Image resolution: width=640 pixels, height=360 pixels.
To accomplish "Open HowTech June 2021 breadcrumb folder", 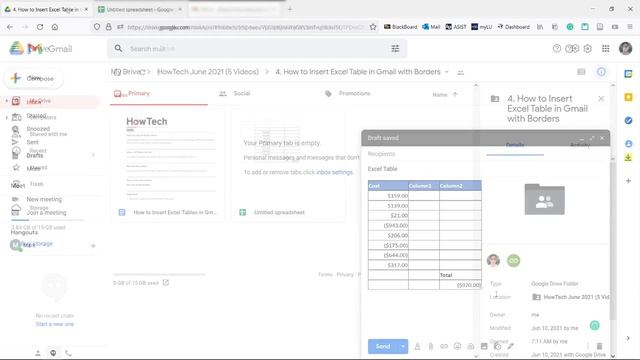I will (x=208, y=72).
